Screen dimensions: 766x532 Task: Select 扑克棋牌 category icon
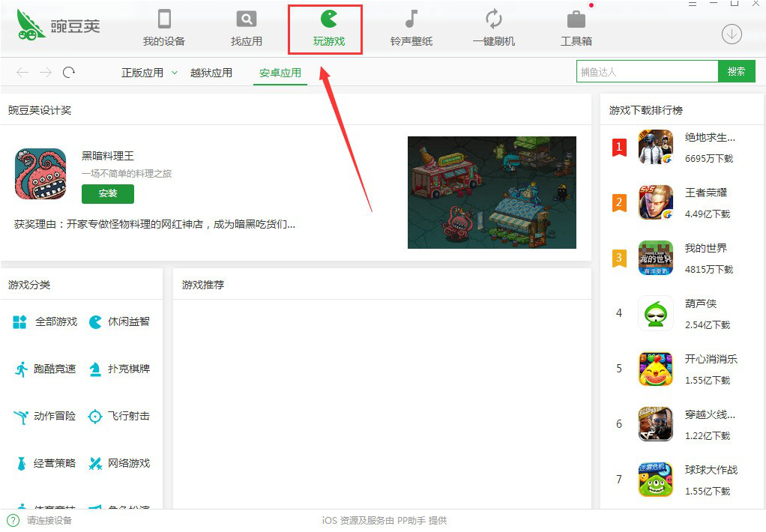click(x=95, y=369)
